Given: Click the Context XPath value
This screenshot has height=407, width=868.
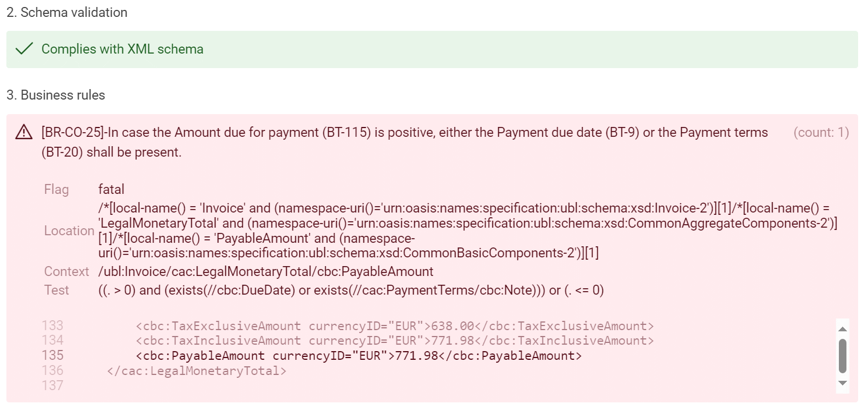Looking at the screenshot, I should click(x=266, y=271).
